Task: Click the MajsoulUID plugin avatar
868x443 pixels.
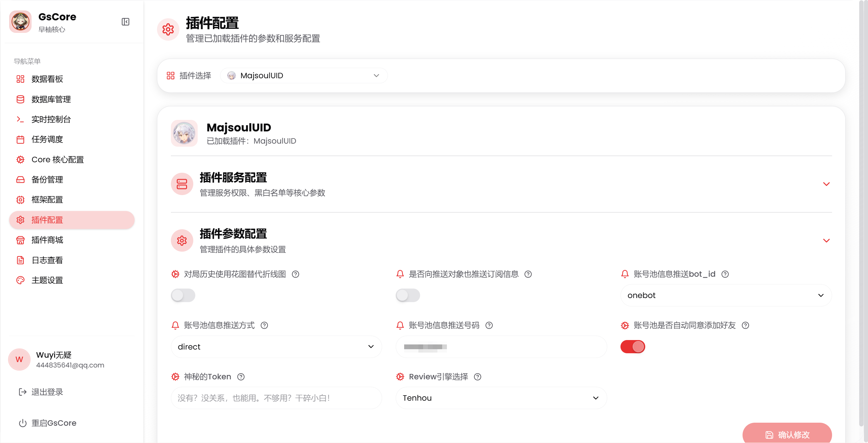Action: [x=184, y=133]
